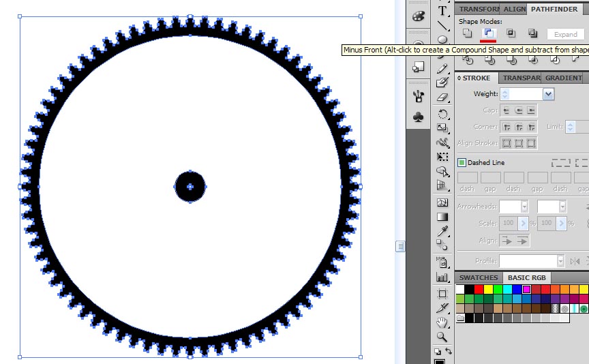Switch to the Transparency tab
589x364 pixels.
coord(521,78)
